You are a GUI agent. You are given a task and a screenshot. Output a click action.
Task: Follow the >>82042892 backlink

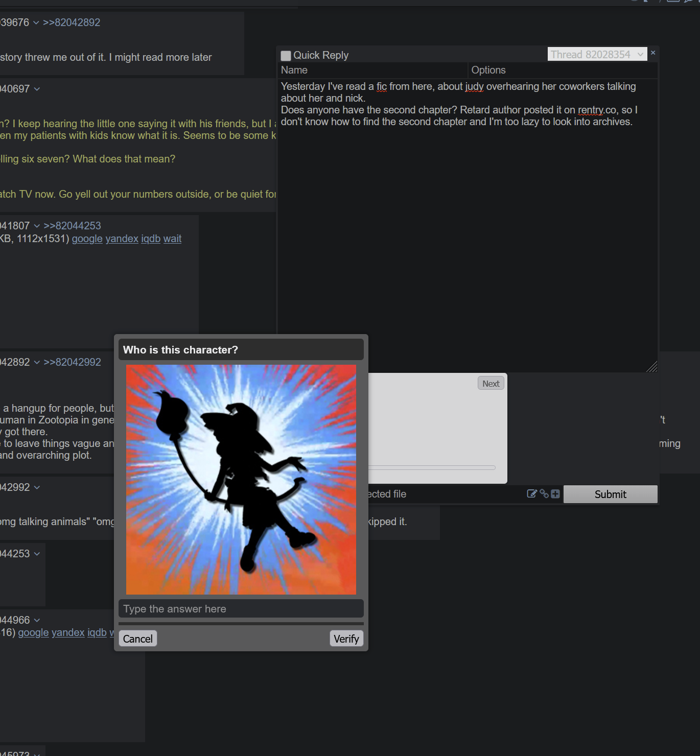(72, 22)
